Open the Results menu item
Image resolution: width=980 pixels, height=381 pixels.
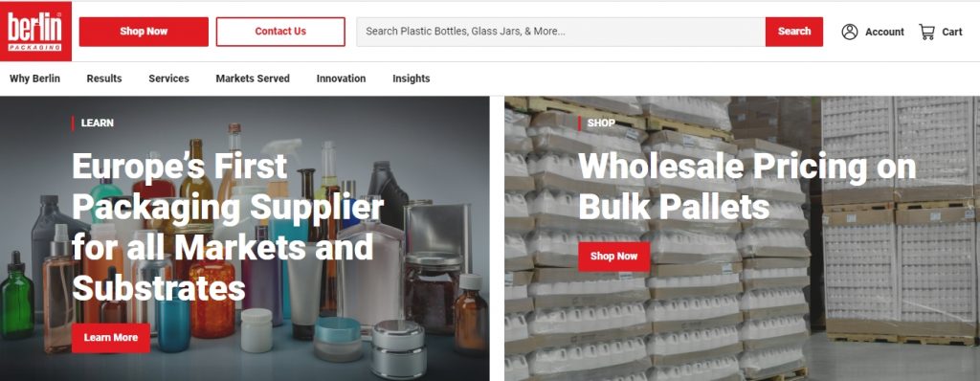[x=104, y=78]
